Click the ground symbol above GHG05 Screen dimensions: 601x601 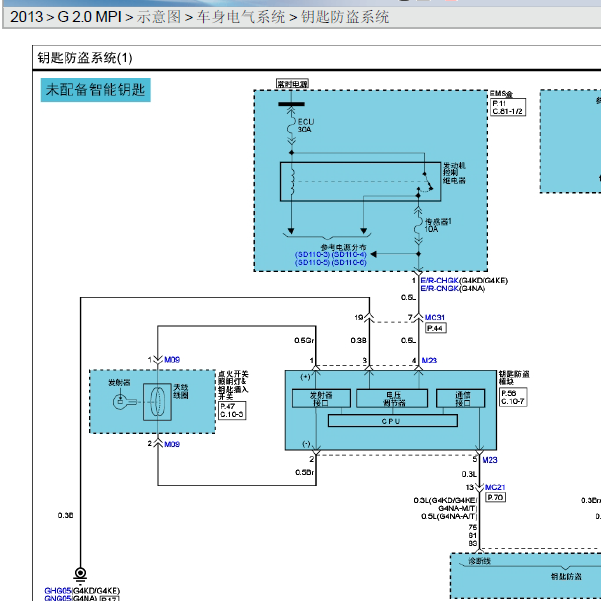coord(80,575)
